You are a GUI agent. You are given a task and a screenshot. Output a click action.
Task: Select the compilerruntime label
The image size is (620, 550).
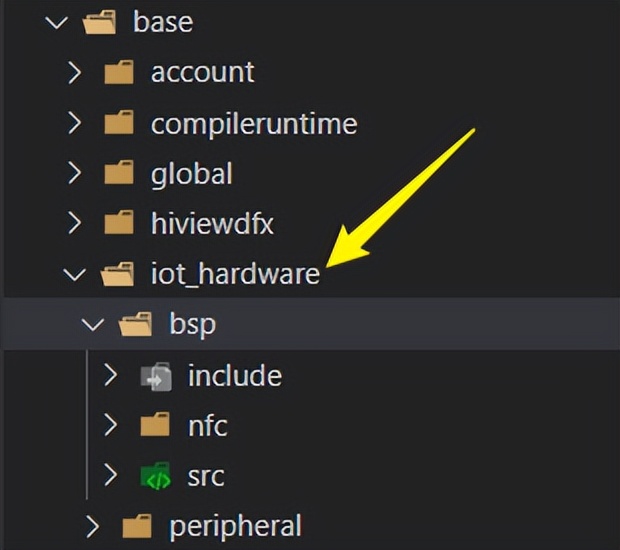(x=253, y=123)
